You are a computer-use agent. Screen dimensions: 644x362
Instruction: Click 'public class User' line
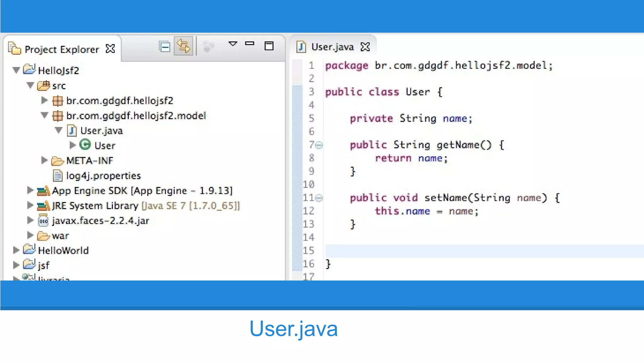click(384, 92)
